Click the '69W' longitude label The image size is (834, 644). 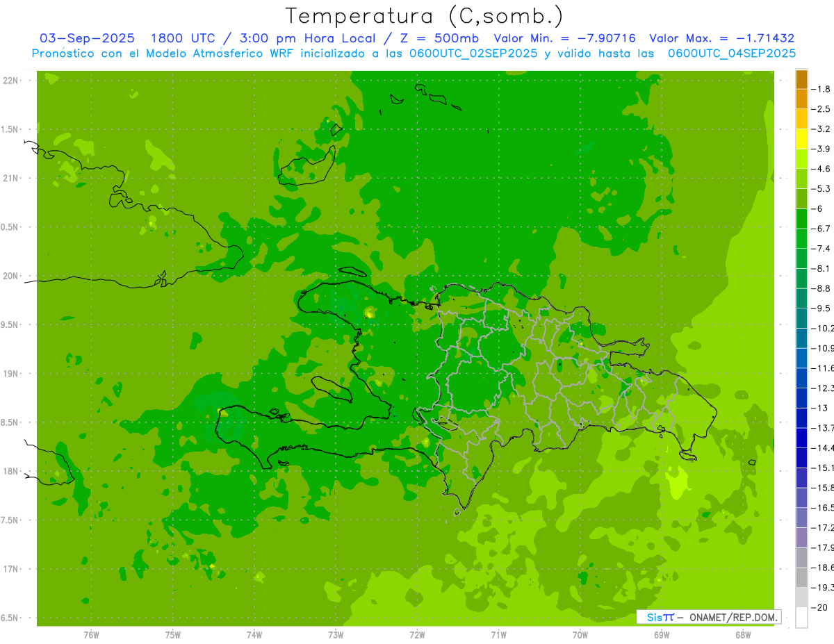pos(662,635)
